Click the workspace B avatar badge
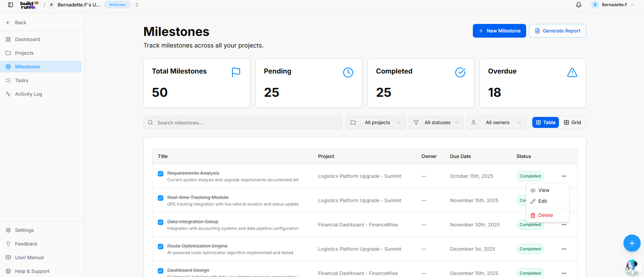This screenshot has height=277, width=644. click(x=52, y=5)
